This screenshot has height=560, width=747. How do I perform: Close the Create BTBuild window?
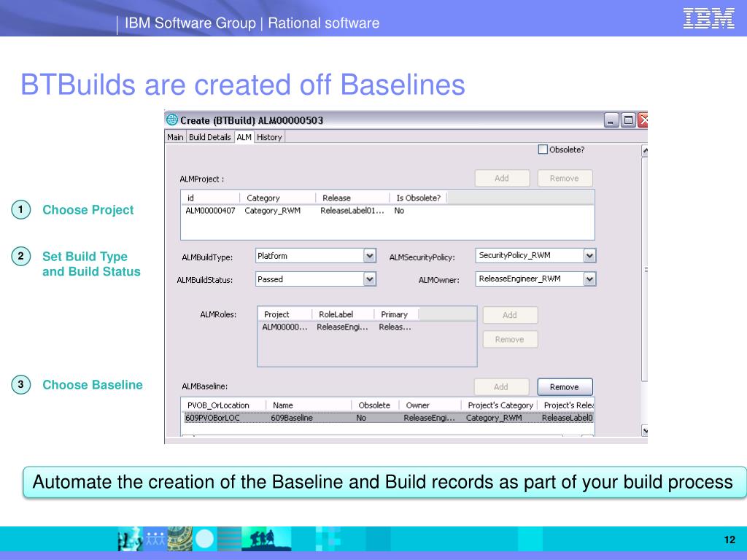[643, 120]
